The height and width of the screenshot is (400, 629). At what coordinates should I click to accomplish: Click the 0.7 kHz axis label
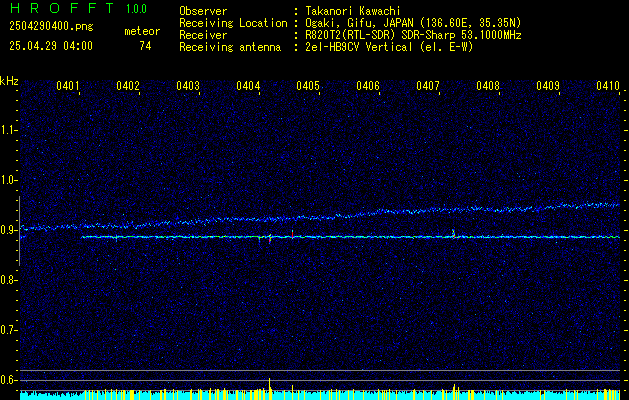[x=8, y=330]
